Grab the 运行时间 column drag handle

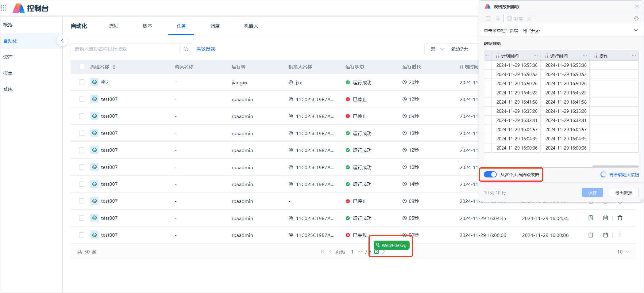pos(546,56)
